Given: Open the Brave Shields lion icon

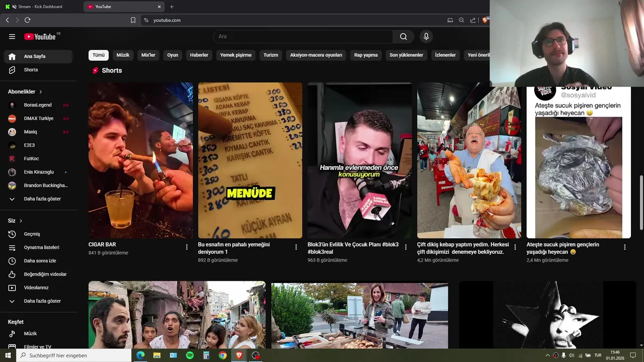Looking at the screenshot, I should click(x=485, y=20).
